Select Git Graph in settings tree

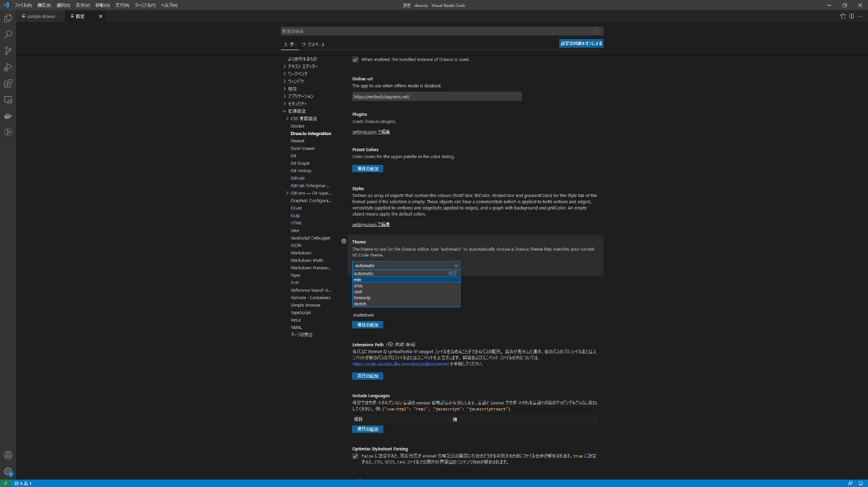(300, 163)
